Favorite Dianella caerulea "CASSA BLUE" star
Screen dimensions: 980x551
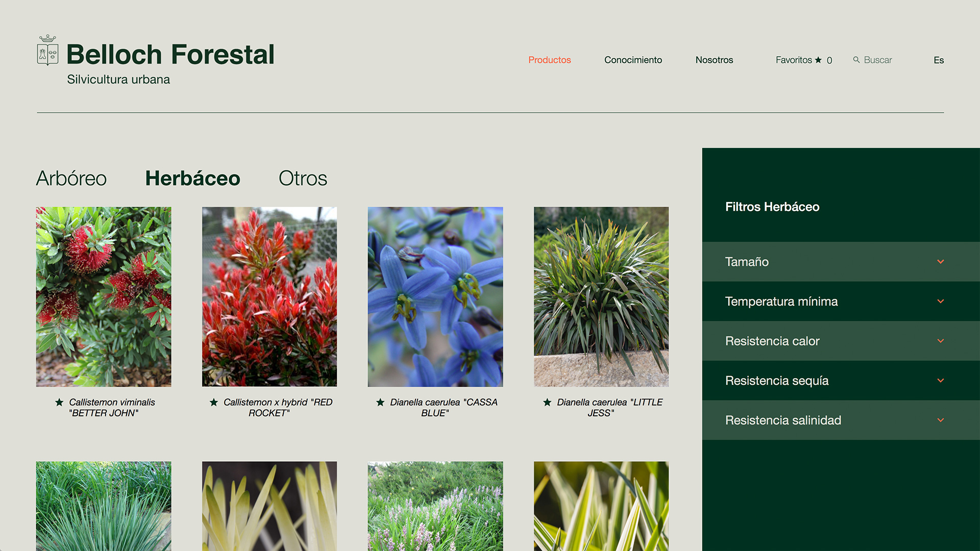pos(380,402)
